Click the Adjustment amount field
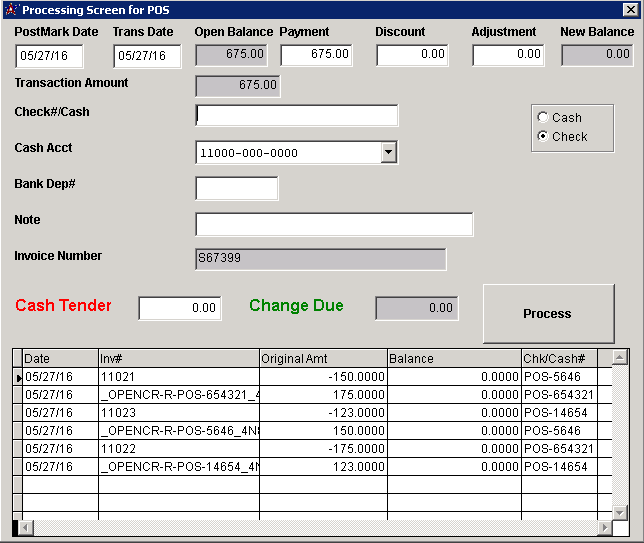Viewport: 644px width, 543px height. point(508,55)
